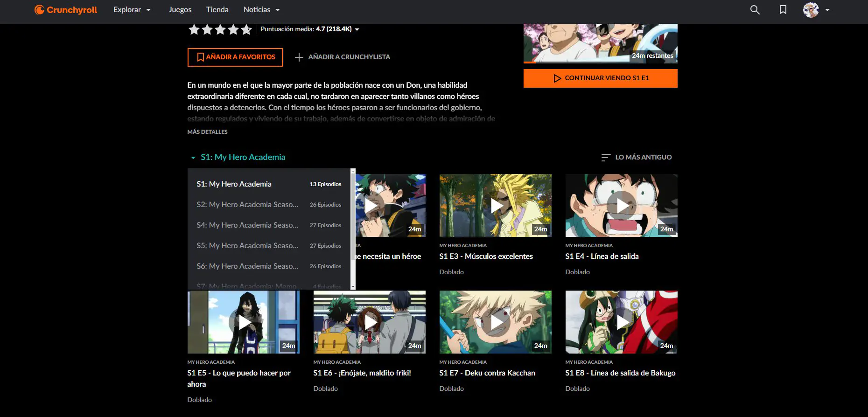Play the S1 E6 ¡Enójate, maldito friki! thumbnail
The image size is (868, 417).
point(370,322)
